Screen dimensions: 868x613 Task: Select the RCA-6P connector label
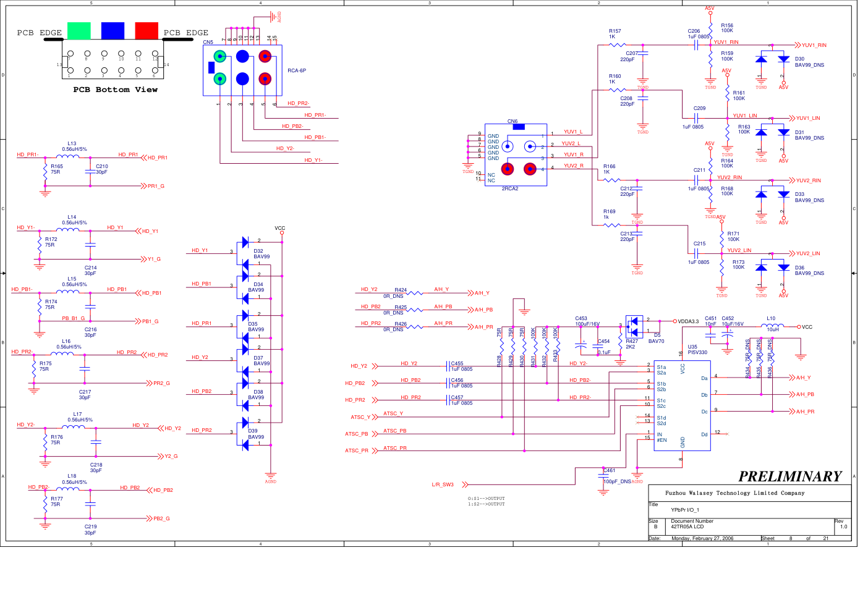(297, 70)
